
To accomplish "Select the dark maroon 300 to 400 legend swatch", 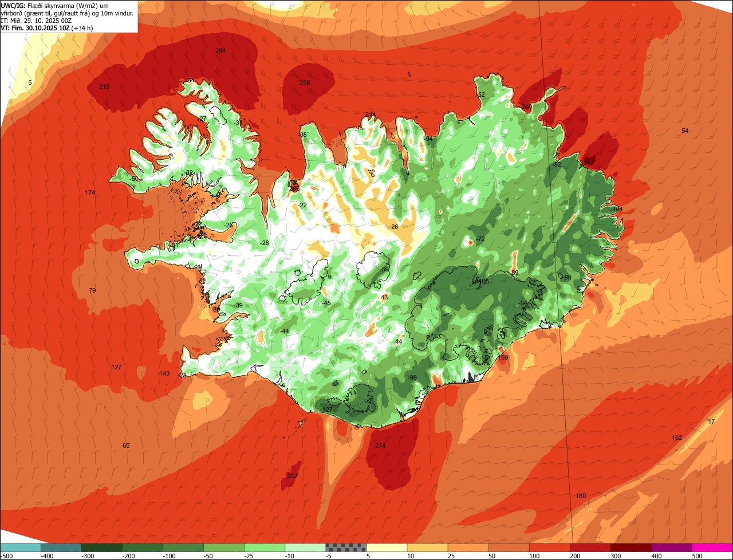I will point(630,547).
